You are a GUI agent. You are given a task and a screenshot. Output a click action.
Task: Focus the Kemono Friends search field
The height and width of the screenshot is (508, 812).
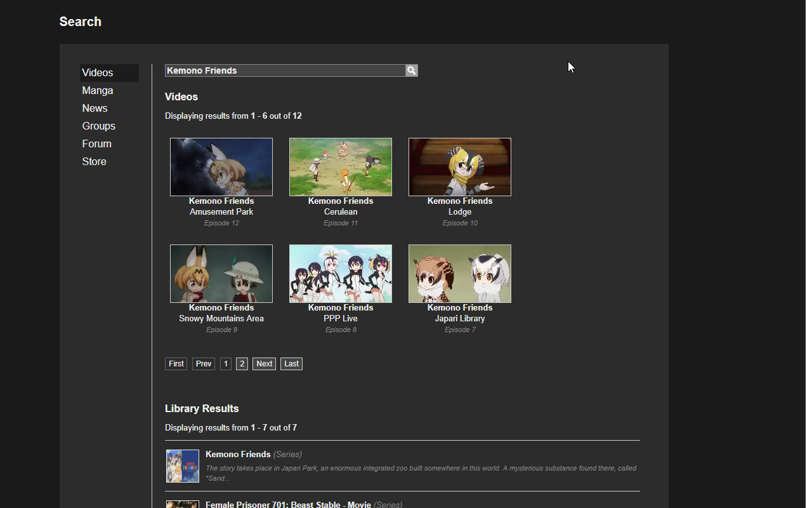(x=285, y=70)
